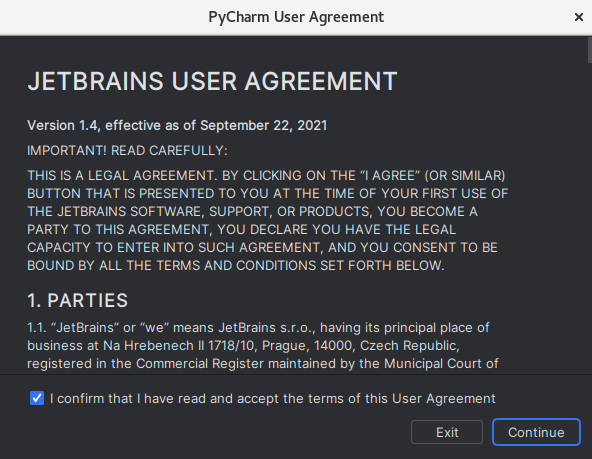Click the line 'BOUND BY ALL THE TERMS AND CONDITIONS'
The image size is (592, 459).
[236, 265]
